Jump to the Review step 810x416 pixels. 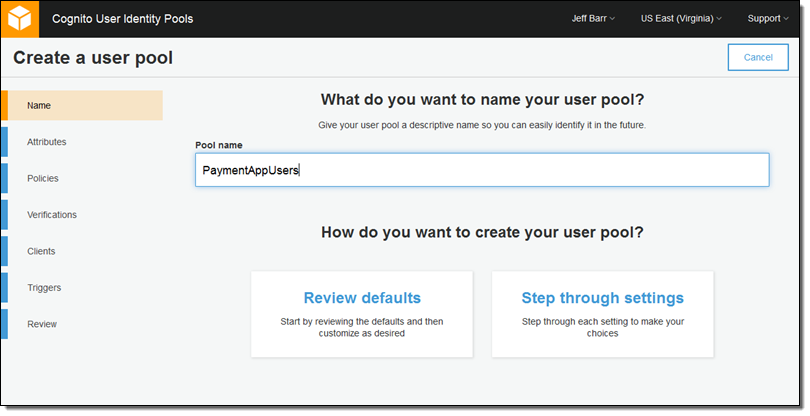pos(42,324)
